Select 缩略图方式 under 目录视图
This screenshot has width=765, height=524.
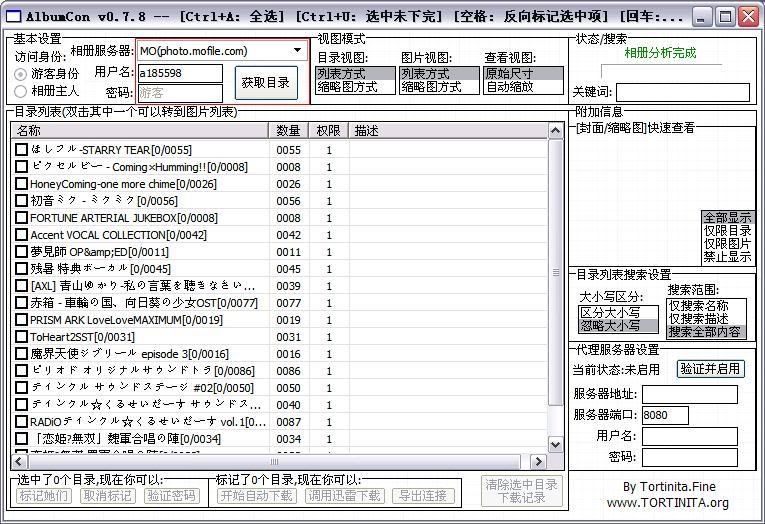point(355,87)
